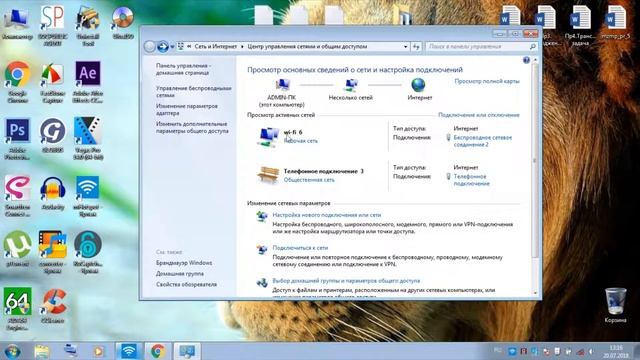Open Chrome from the taskbar

(158, 351)
